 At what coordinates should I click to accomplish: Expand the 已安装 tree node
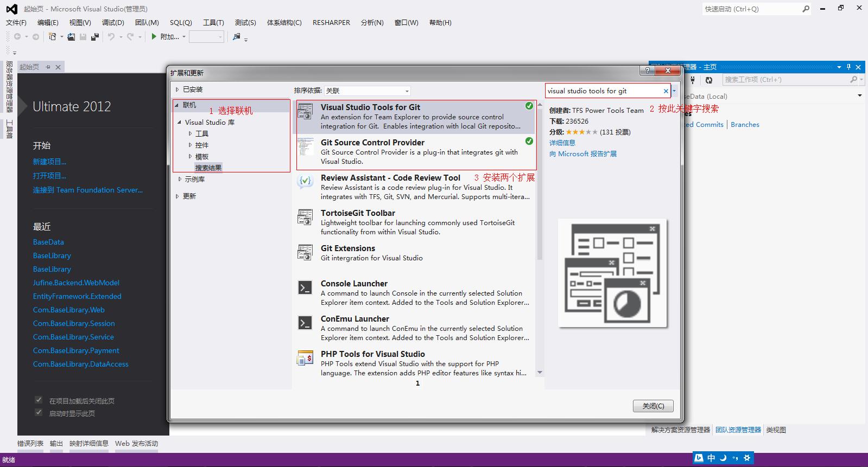[178, 89]
